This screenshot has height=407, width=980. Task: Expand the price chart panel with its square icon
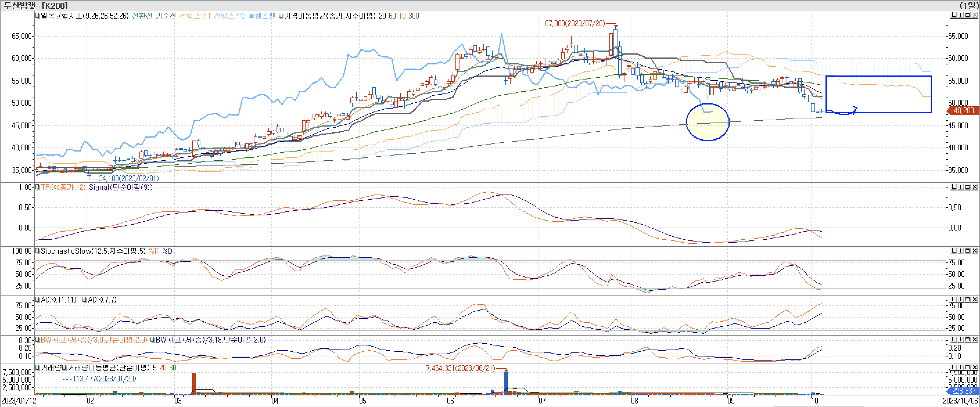(968, 15)
